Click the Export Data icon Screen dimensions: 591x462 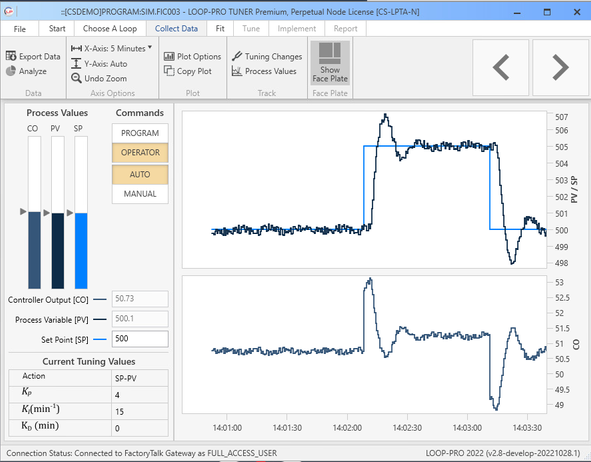tap(11, 56)
